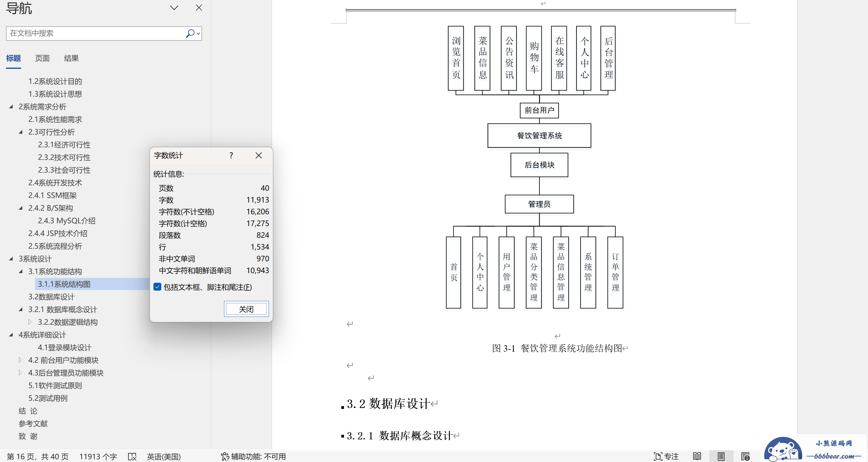Go to heading 致 谢
Screen dimensions: 868x462
pyautogui.click(x=28, y=436)
